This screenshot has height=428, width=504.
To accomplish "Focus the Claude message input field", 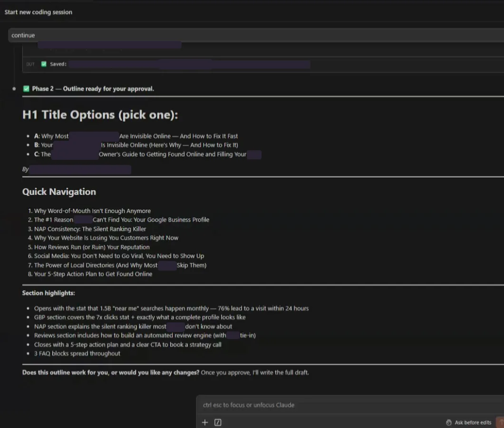I will coord(350,405).
